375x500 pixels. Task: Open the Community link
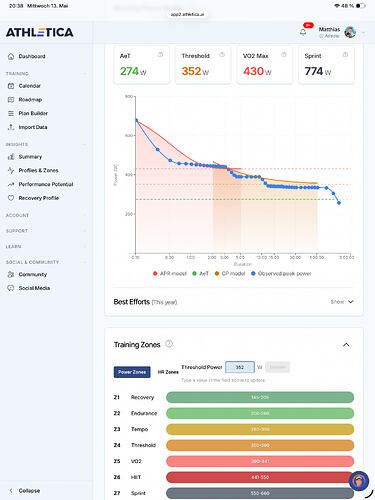pos(33,274)
